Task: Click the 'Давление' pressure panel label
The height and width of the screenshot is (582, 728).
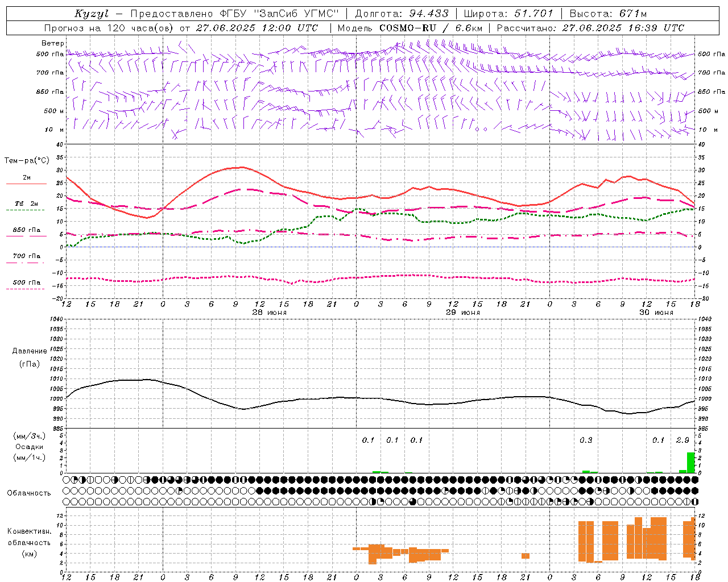Action: click(30, 351)
